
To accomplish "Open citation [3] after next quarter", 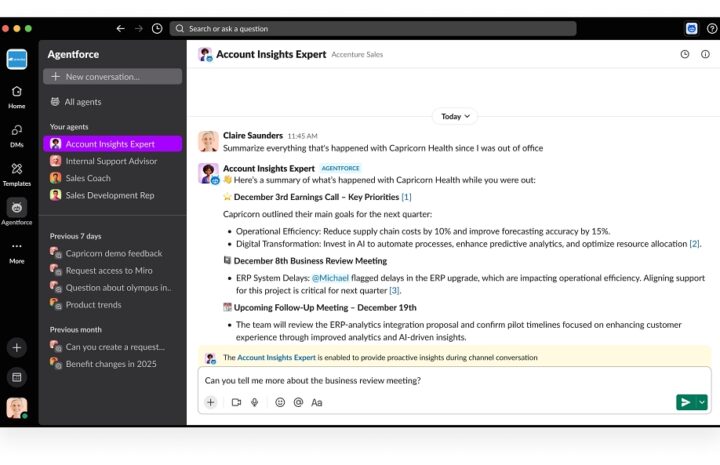I will click(x=394, y=291).
